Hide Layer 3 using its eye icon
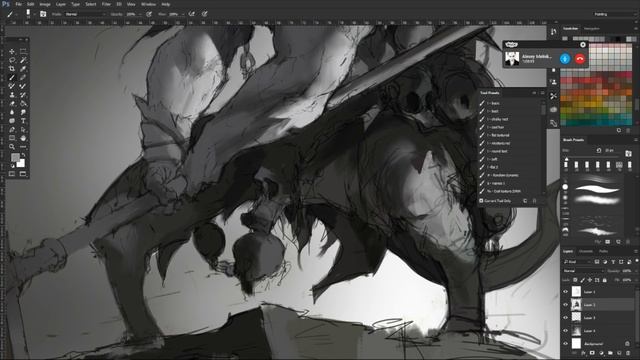 (566, 318)
